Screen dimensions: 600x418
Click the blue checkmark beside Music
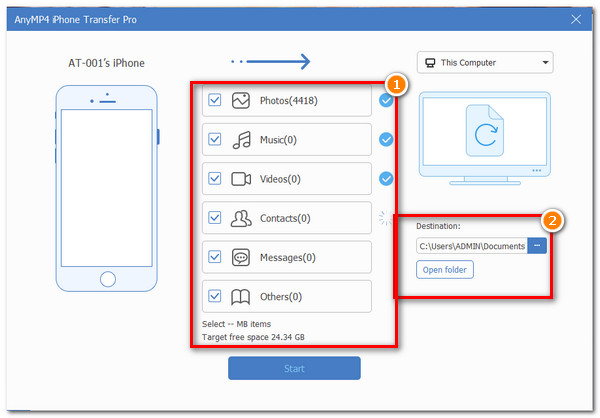pos(386,140)
